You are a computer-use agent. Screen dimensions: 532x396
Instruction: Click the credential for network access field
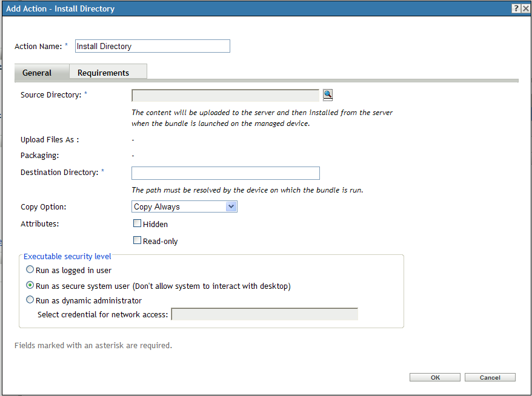(265, 314)
